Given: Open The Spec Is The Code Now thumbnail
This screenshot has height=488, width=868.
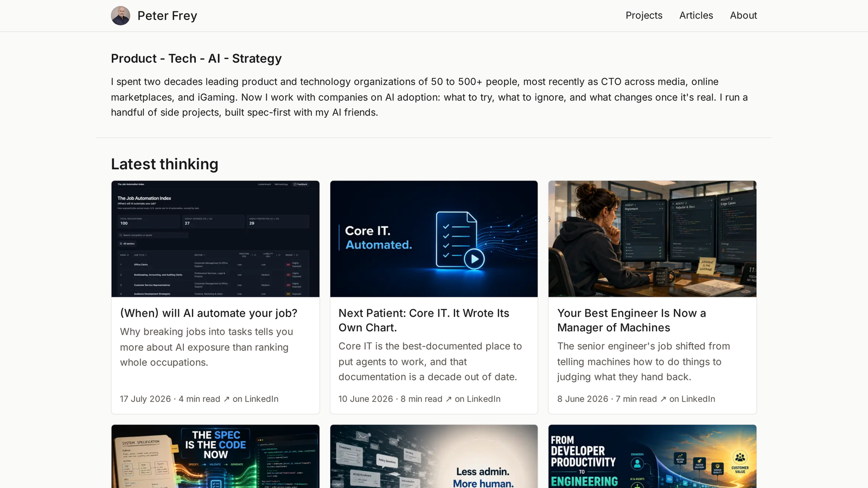Looking at the screenshot, I should click(x=215, y=457).
